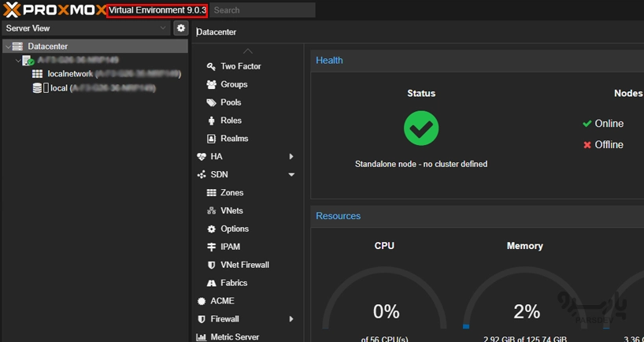Click the menu scroll-up arrow
644x342 pixels.
[248, 51]
